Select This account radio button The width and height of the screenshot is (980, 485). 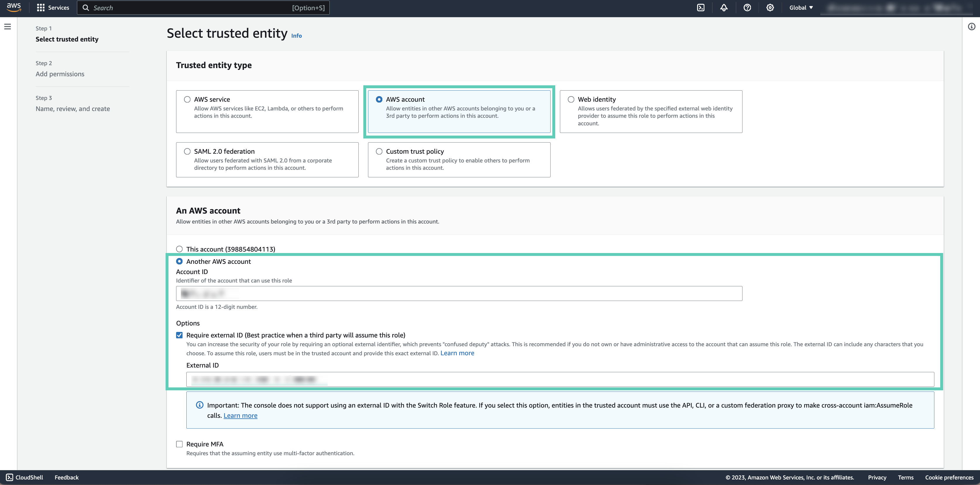coord(179,249)
